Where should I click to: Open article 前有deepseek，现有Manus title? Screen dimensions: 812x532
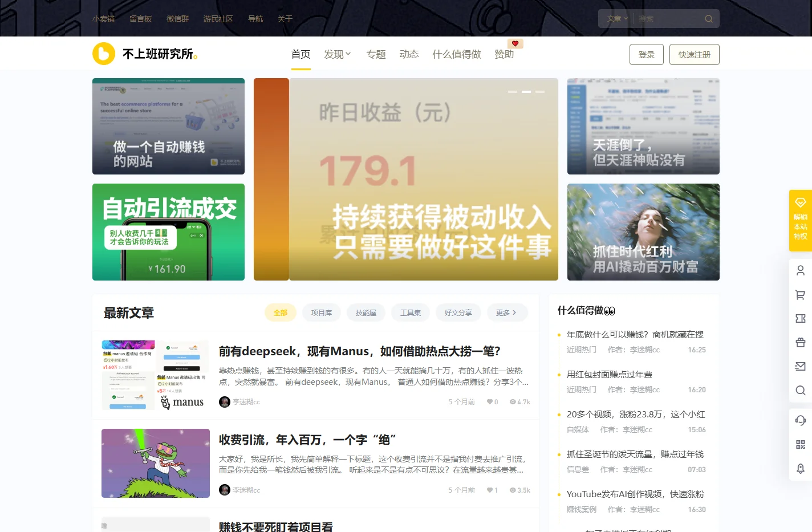pos(360,351)
